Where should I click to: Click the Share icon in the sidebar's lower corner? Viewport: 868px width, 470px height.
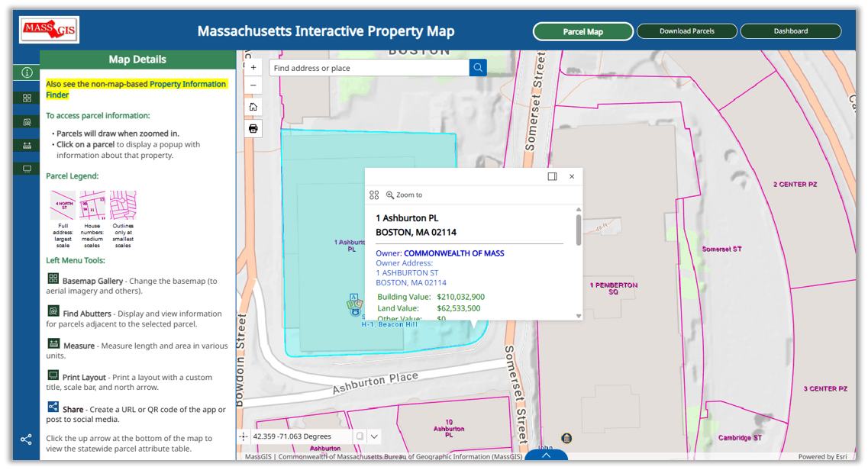pyautogui.click(x=26, y=439)
